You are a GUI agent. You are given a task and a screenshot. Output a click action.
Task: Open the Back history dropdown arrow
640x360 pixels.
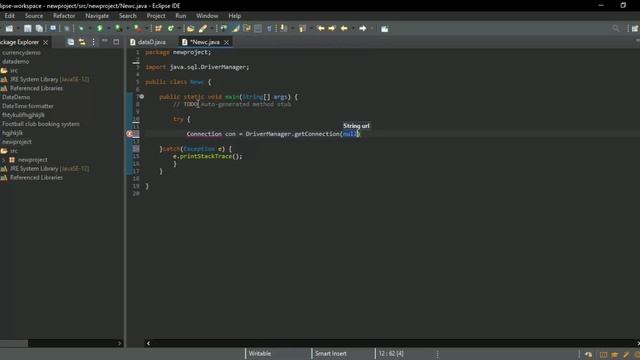point(353,28)
